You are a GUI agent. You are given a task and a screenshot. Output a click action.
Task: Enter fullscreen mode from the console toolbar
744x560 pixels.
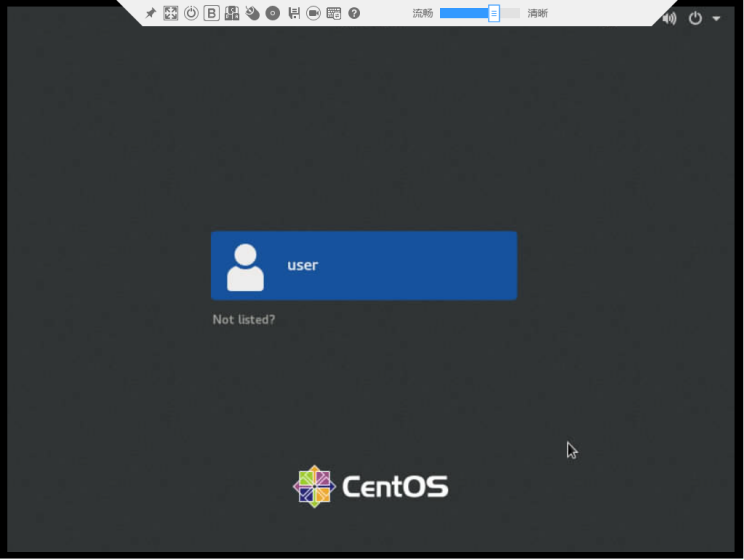171,13
